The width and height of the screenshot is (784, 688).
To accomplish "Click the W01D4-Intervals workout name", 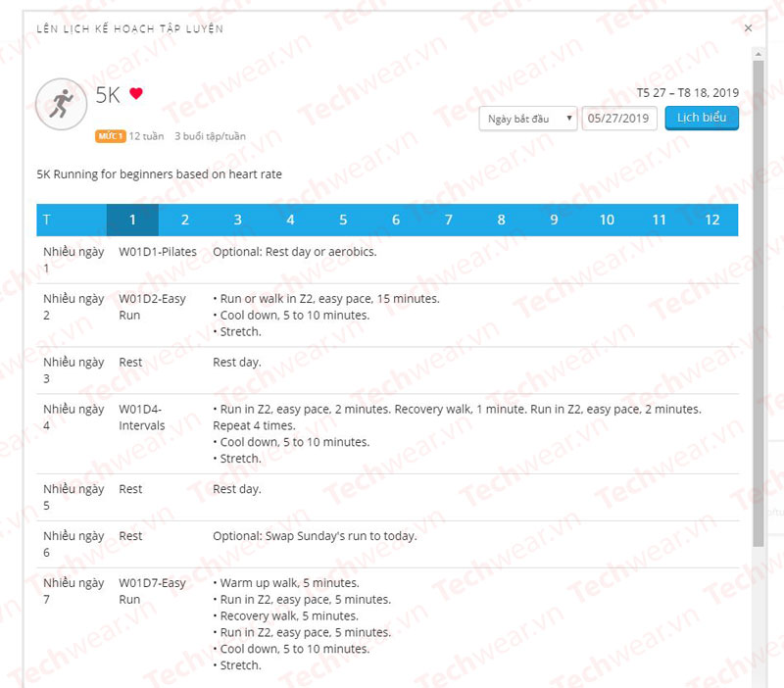I will click(141, 418).
